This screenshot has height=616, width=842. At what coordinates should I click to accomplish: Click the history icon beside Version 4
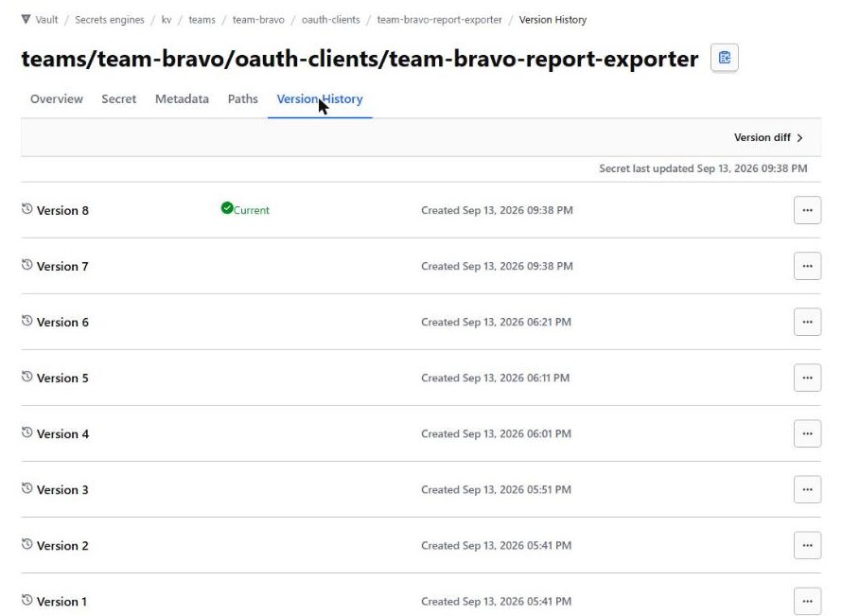[26, 431]
